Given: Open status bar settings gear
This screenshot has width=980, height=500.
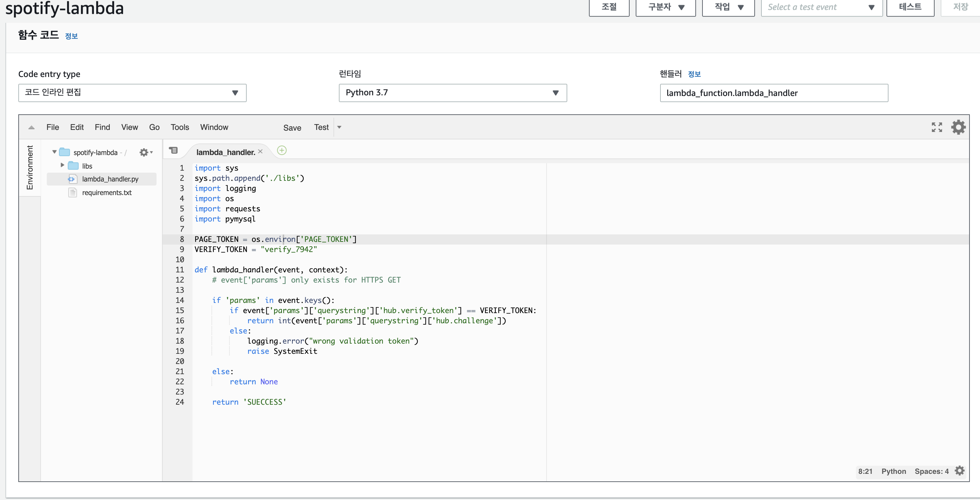Looking at the screenshot, I should click(x=959, y=471).
